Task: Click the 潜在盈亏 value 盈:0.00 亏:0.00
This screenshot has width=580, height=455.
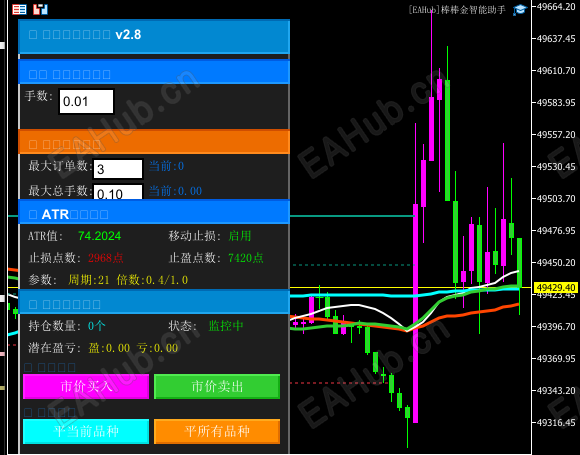Action: tap(133, 348)
